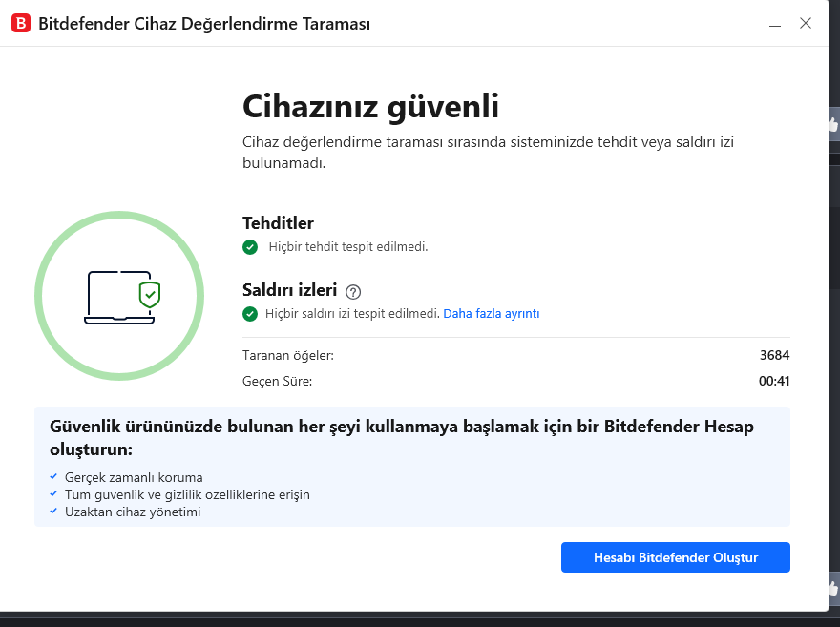The height and width of the screenshot is (627, 840).
Task: Click the blue tick beside Gerçek zamanlı koruma
Action: coord(53,476)
